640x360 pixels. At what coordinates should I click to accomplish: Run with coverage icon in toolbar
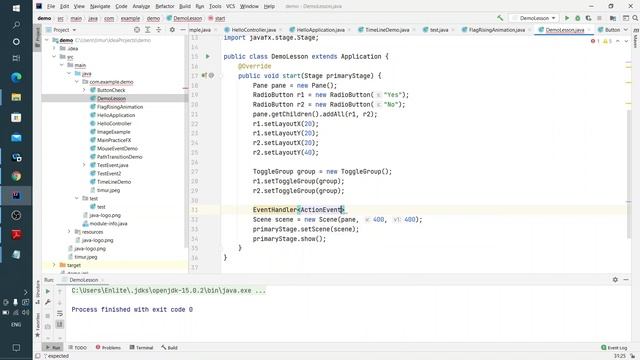pos(588,18)
